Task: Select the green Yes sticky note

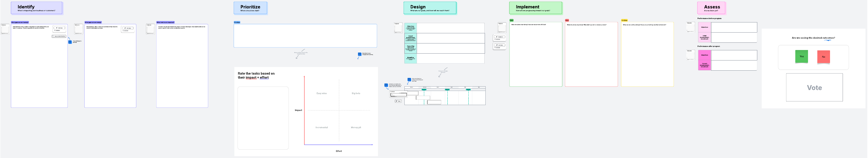Action: (x=801, y=57)
